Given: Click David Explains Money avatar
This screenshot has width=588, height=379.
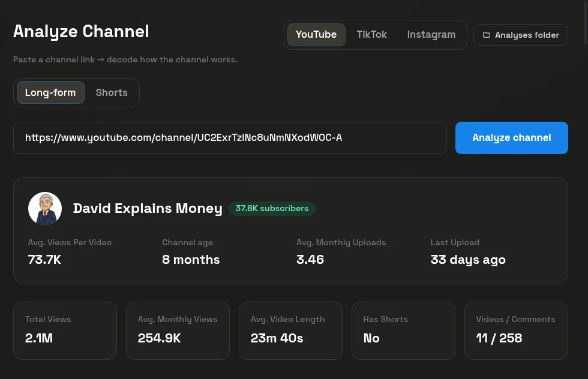Looking at the screenshot, I should coord(45,209).
